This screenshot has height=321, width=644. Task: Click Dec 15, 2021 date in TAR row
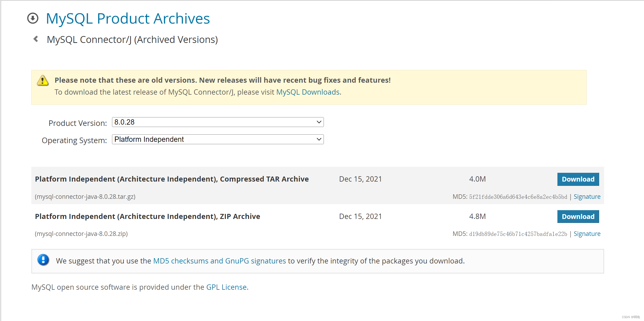pyautogui.click(x=360, y=179)
